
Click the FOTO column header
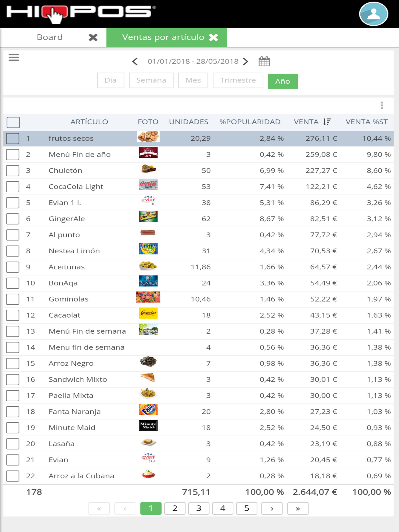(148, 122)
